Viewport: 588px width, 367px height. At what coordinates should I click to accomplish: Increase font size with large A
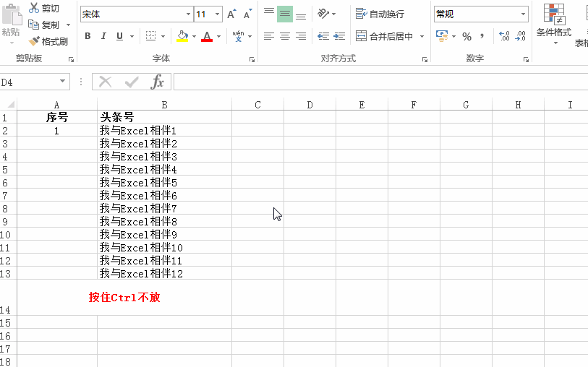[231, 14]
